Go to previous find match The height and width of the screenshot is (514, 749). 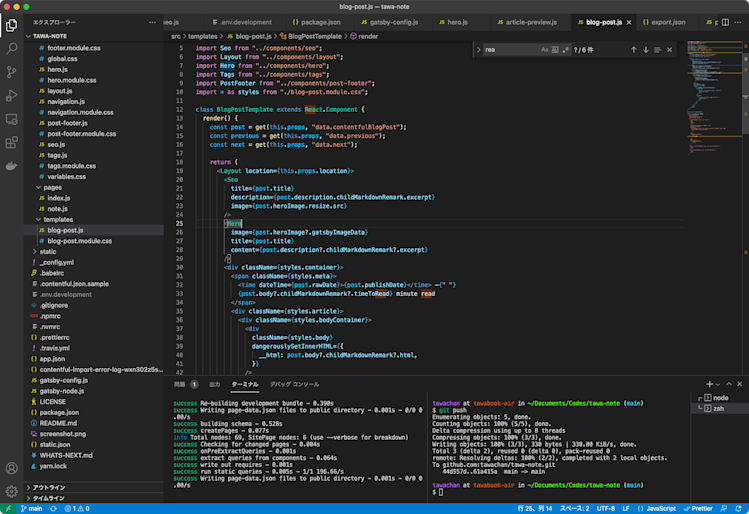pyautogui.click(x=633, y=50)
